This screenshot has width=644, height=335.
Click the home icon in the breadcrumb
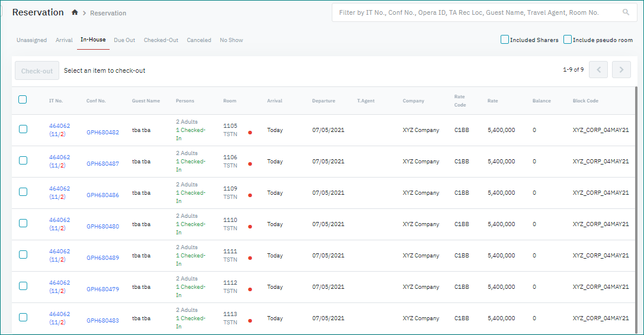pyautogui.click(x=75, y=12)
